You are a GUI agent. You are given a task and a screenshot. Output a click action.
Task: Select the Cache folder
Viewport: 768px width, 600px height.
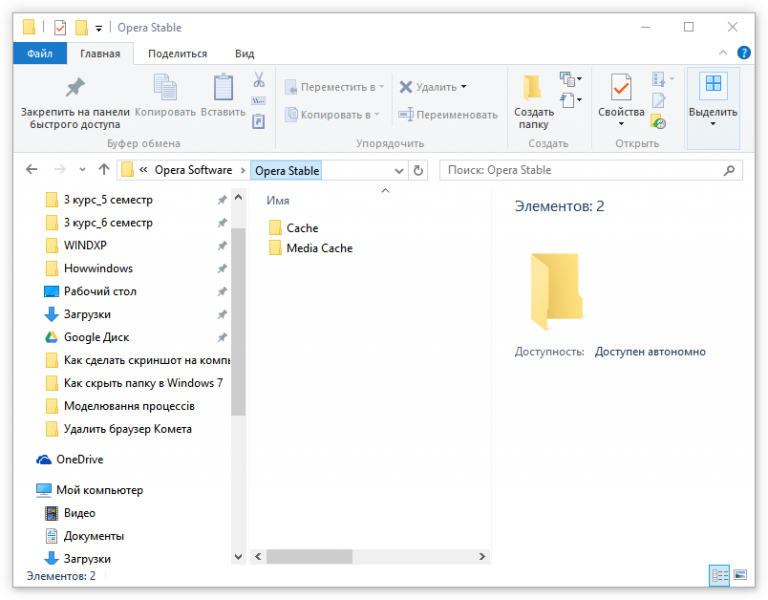click(x=293, y=228)
